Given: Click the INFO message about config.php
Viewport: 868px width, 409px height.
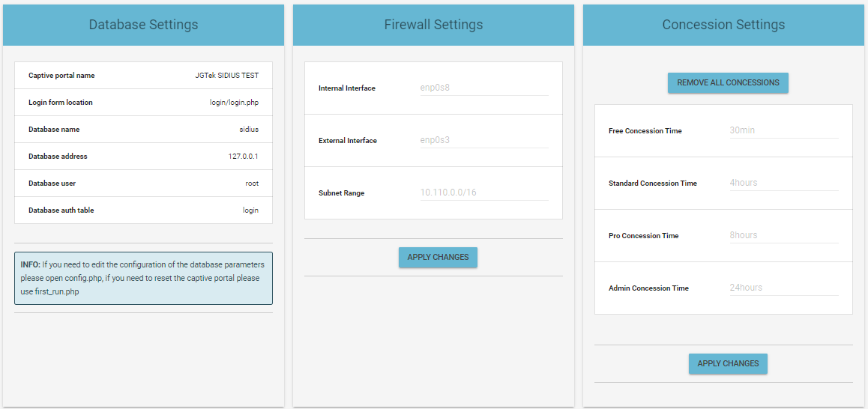Looking at the screenshot, I should [143, 279].
